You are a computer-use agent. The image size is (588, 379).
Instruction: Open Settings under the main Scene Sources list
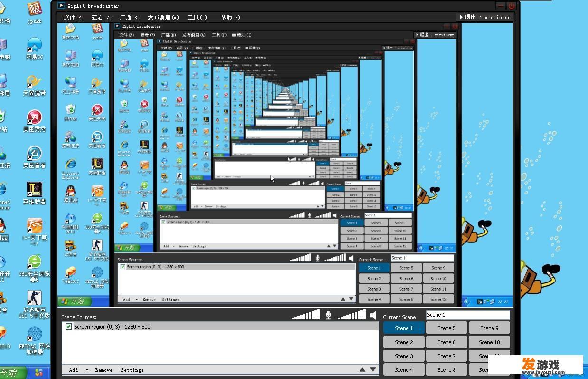[132, 370]
